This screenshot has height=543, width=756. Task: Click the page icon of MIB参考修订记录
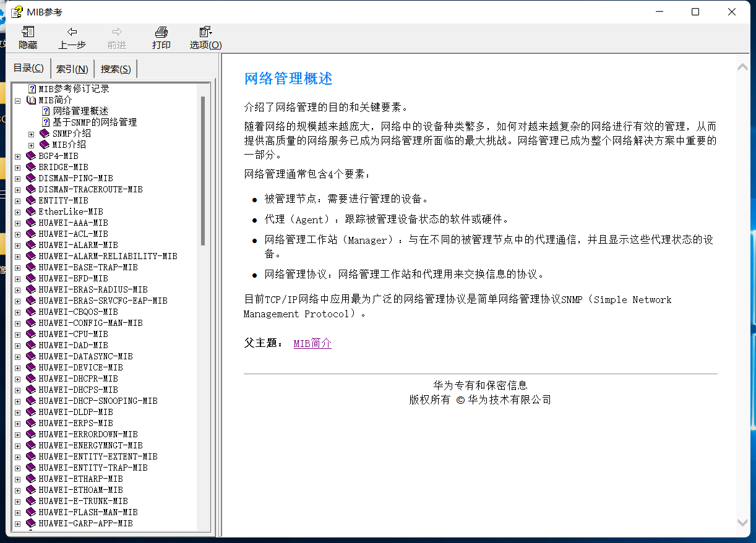[32, 89]
